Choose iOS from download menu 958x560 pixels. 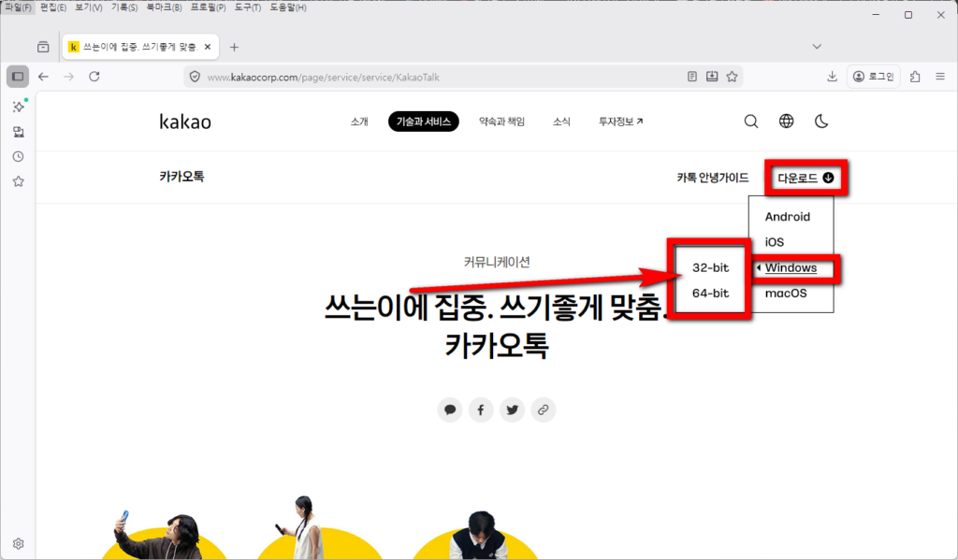(774, 242)
